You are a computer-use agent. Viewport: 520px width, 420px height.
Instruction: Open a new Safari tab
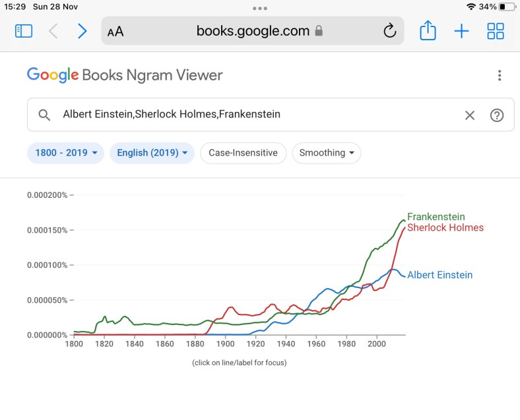pos(461,31)
